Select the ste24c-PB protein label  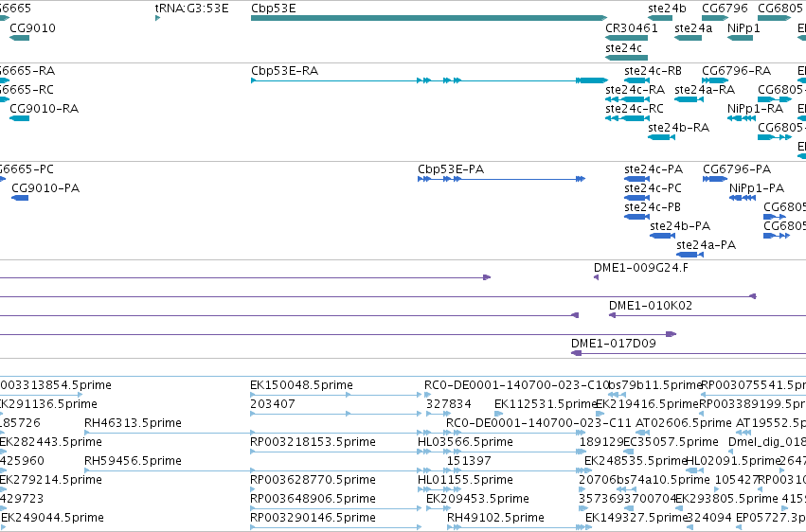click(653, 207)
